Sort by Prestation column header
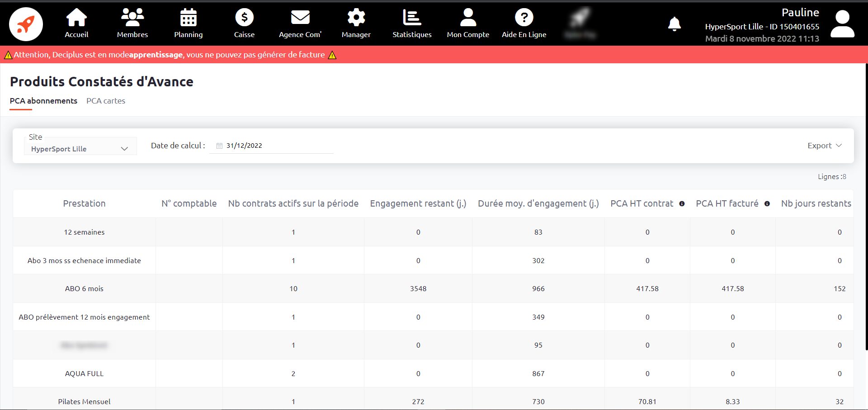Image resolution: width=868 pixels, height=410 pixels. coord(84,203)
